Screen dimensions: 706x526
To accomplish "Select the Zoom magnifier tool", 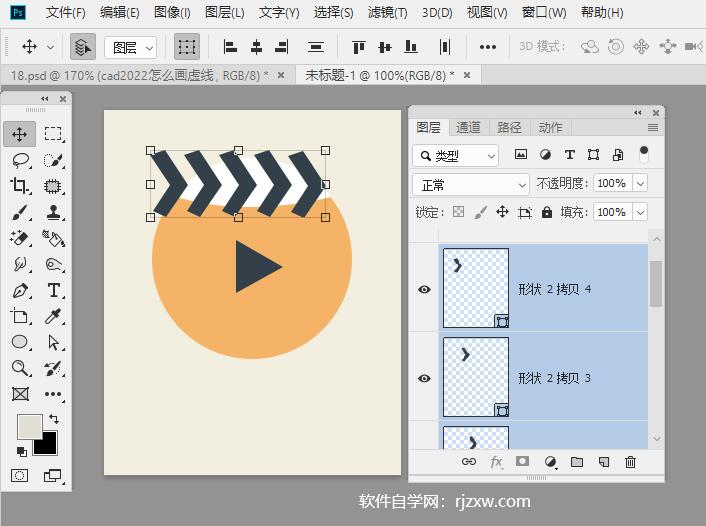I will click(20, 369).
